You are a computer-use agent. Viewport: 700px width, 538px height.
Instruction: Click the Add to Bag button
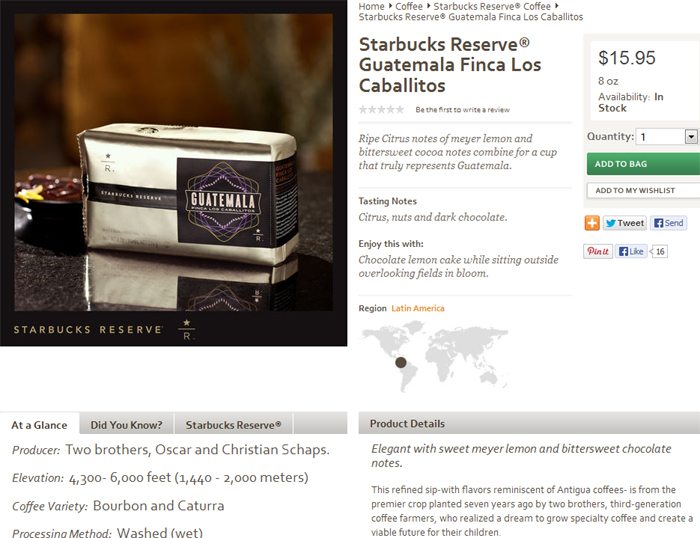[643, 164]
